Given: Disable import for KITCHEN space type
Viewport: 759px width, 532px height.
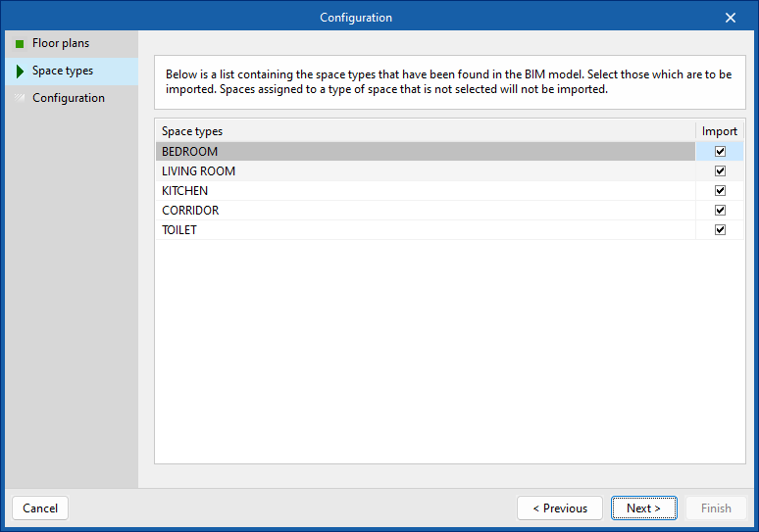Looking at the screenshot, I should tap(720, 191).
